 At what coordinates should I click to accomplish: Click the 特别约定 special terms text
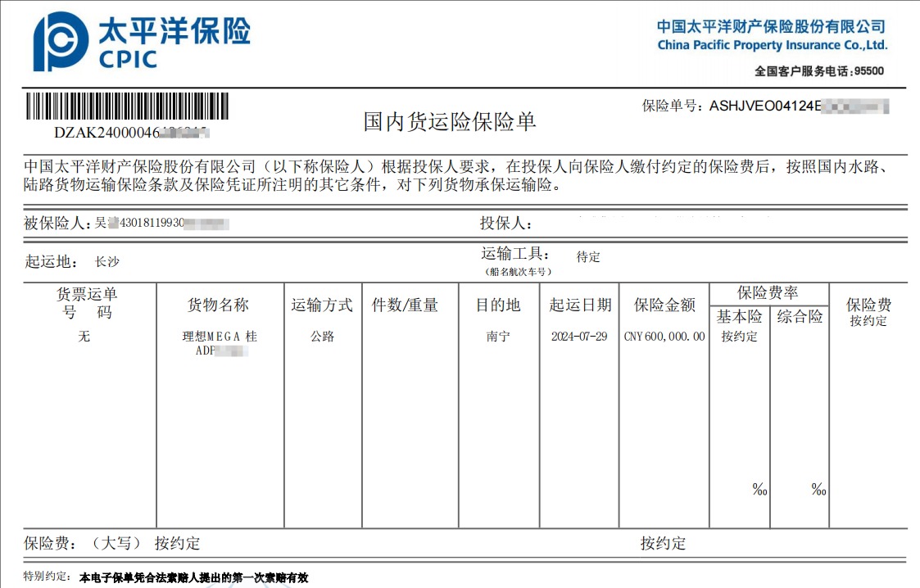pos(194,577)
